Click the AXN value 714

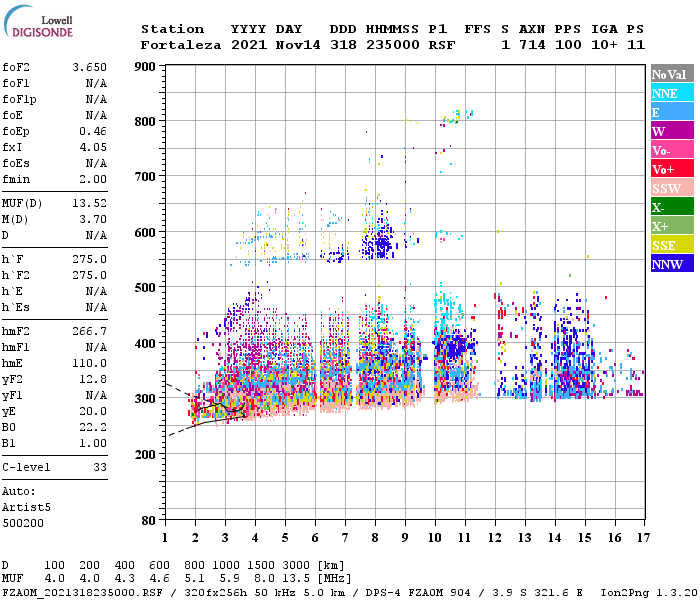532,45
